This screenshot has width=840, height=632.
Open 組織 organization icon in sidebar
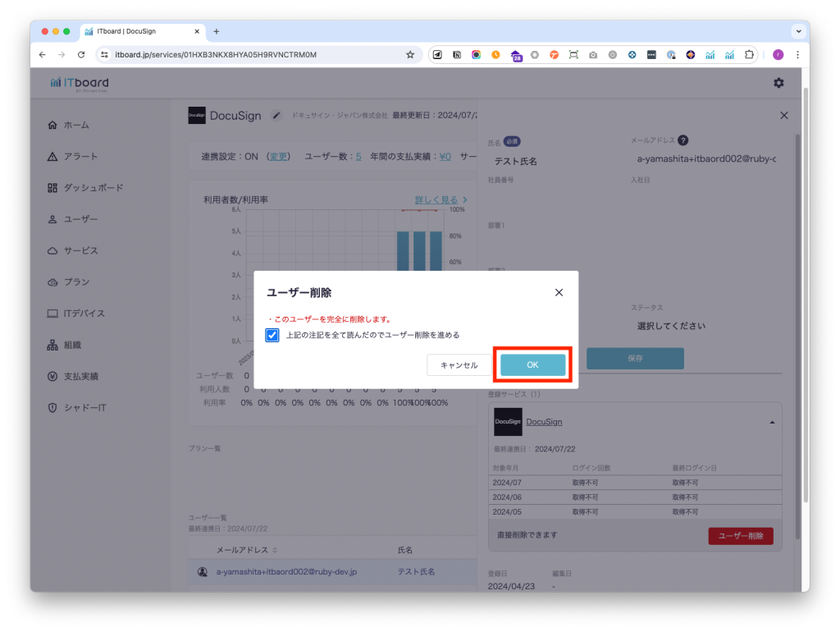click(x=52, y=345)
